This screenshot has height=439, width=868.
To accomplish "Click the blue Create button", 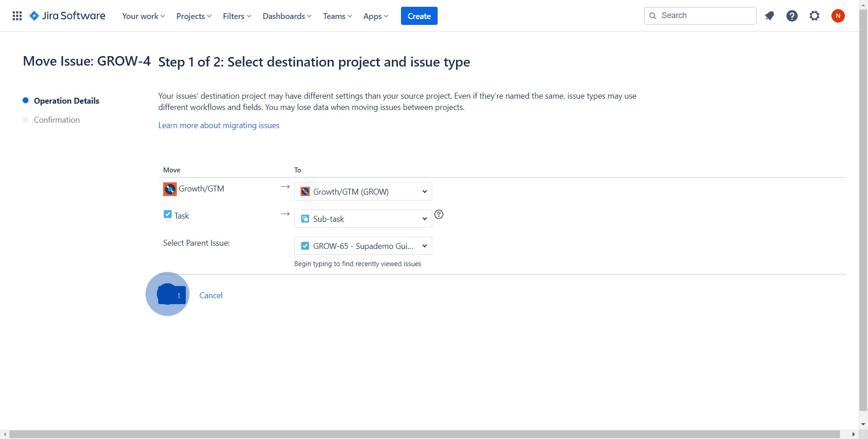I will tap(419, 16).
